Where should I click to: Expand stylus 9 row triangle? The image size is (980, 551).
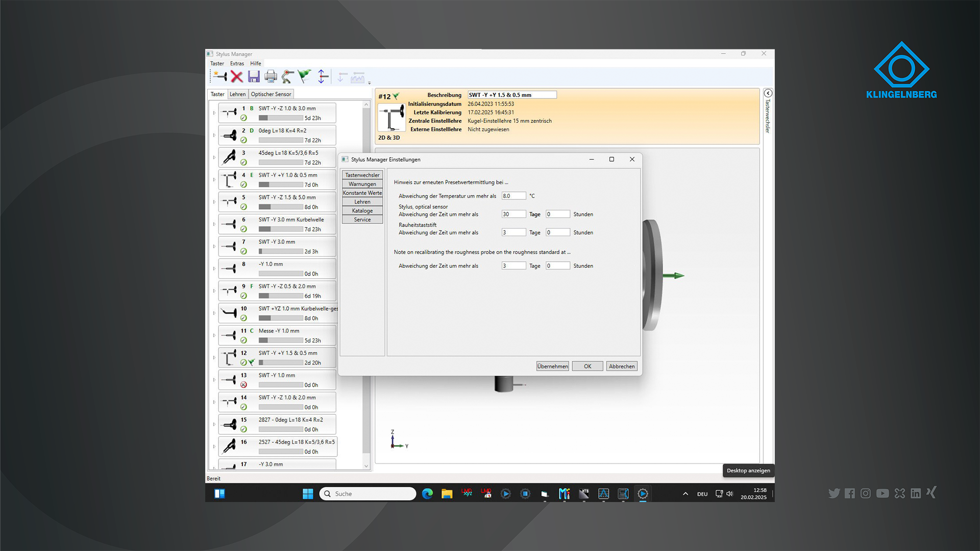(x=214, y=291)
